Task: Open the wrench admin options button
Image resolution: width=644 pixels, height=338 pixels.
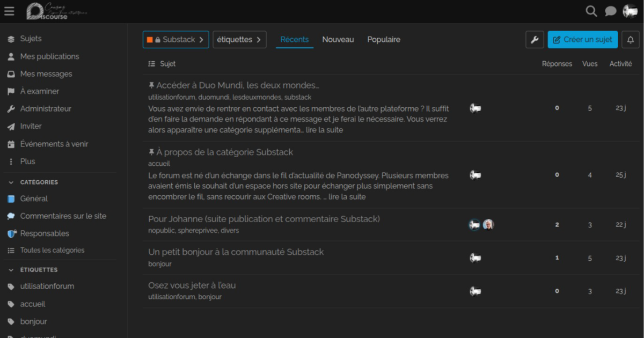Action: [535, 39]
